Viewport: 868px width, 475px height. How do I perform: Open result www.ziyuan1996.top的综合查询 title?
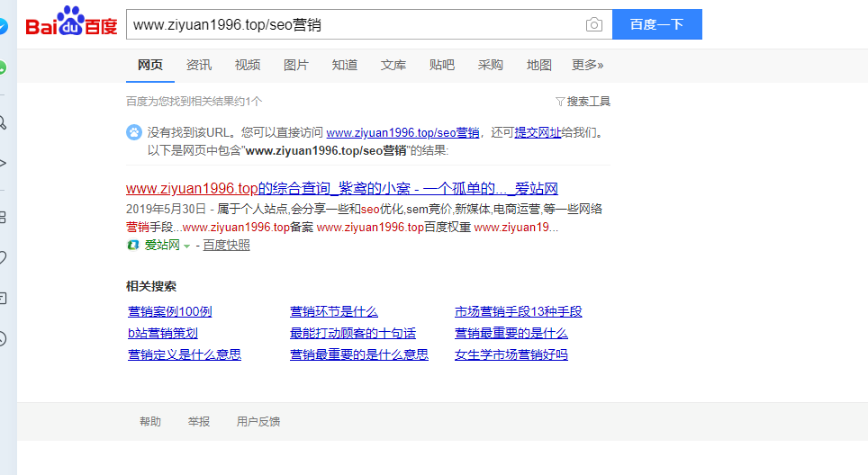click(341, 189)
